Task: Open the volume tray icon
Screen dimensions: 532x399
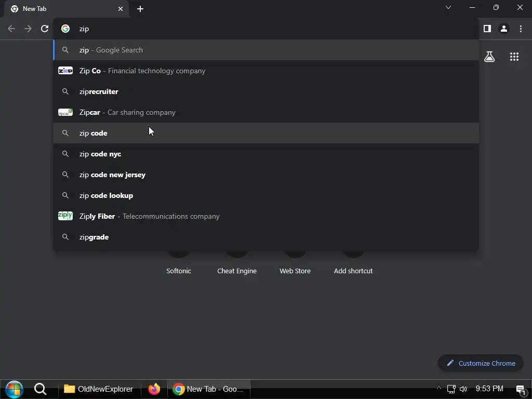Action: (463, 389)
